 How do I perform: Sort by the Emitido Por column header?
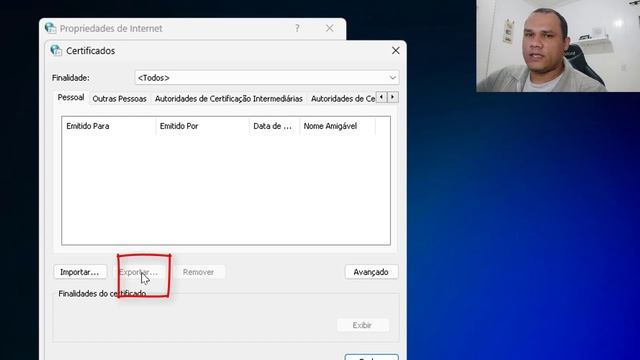click(202, 126)
